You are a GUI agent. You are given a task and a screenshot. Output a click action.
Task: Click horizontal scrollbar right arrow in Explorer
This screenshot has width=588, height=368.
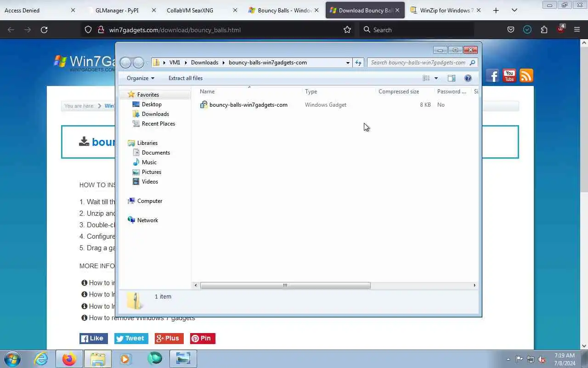[x=475, y=286]
